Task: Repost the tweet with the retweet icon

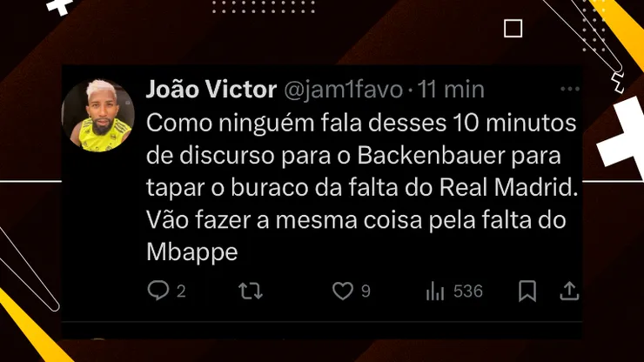Action: (251, 291)
